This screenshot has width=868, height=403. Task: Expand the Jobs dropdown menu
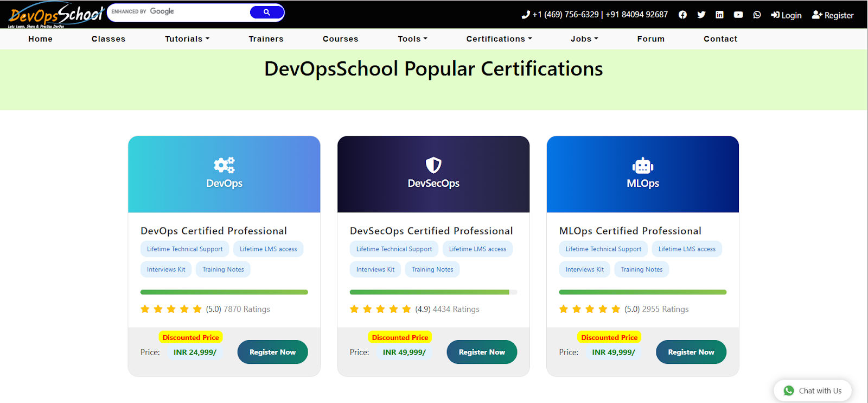coord(584,39)
